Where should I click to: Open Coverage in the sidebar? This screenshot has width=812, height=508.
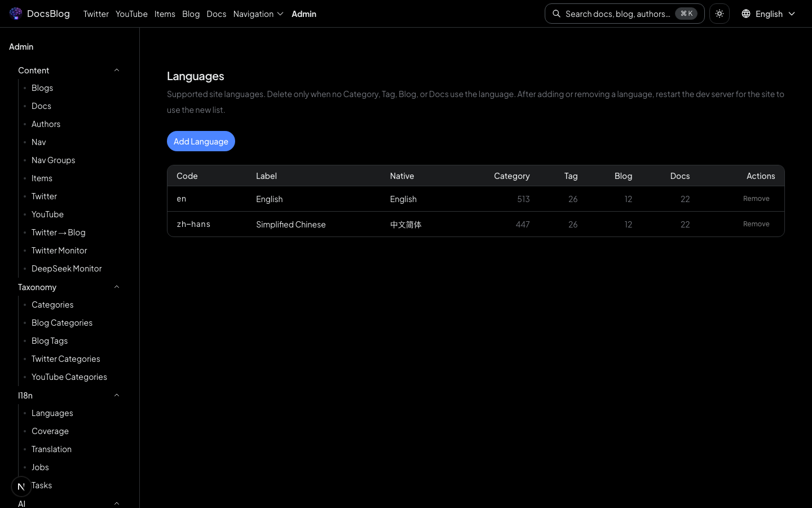click(50, 431)
